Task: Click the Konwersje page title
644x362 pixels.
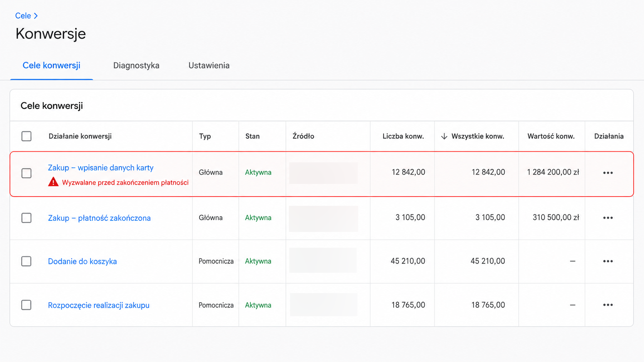Action: pos(50,34)
